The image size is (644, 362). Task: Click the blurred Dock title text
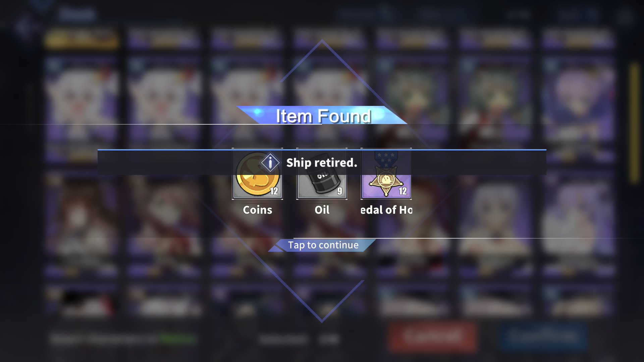(77, 14)
